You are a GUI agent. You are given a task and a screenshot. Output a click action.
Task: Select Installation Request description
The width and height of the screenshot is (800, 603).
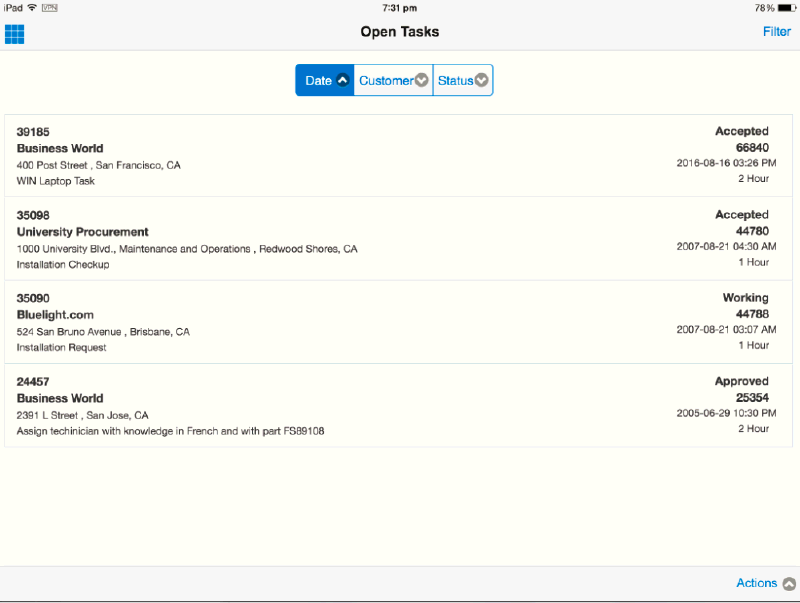coord(61,348)
